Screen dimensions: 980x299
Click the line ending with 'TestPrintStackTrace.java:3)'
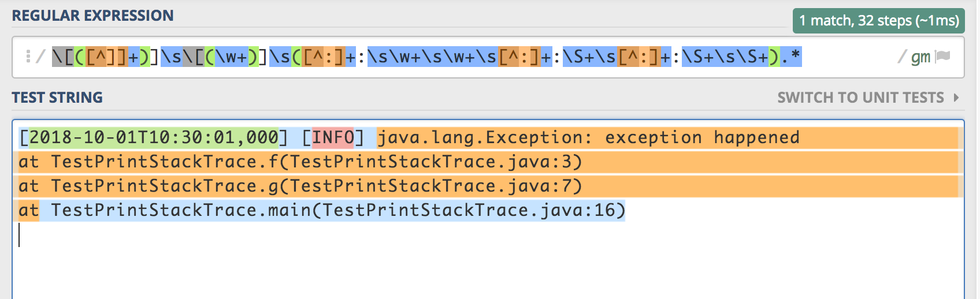point(300,162)
